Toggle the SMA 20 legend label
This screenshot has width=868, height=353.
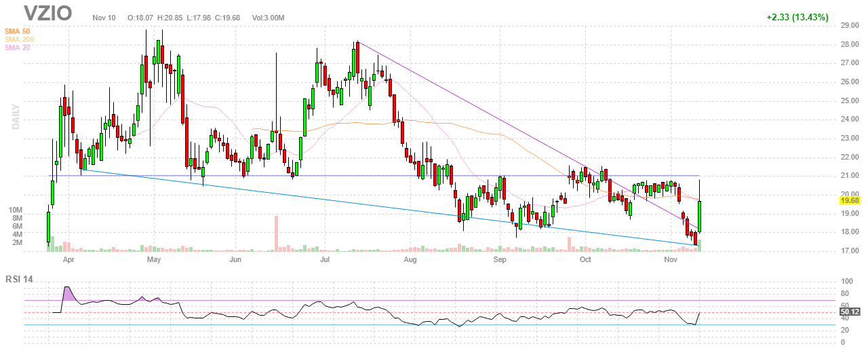pos(18,48)
